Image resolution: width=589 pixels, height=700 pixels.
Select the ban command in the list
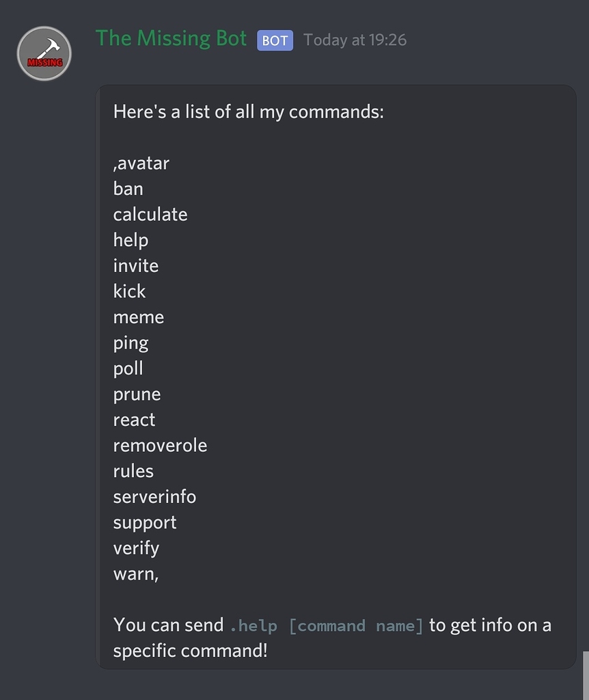(x=128, y=189)
